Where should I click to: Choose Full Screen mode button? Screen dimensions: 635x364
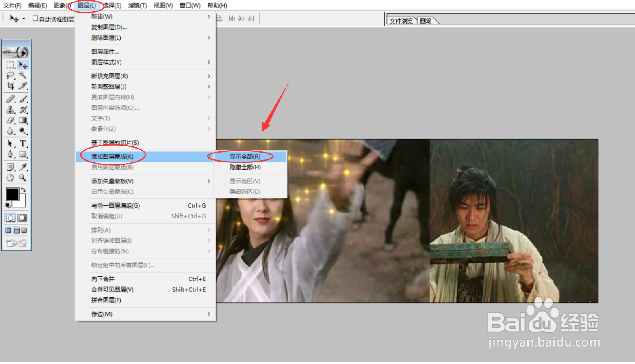(x=24, y=230)
